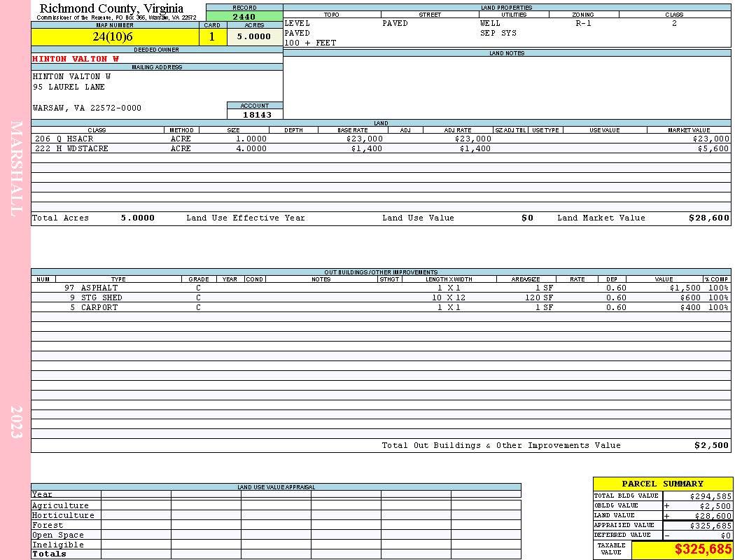Click market value $5,600
Screen dimensions: 735x560
tap(713, 148)
